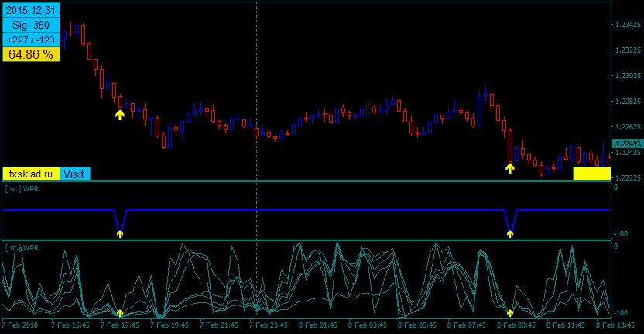Click the yellow rectangle at chart's right edge
644x334 pixels.
(591, 173)
